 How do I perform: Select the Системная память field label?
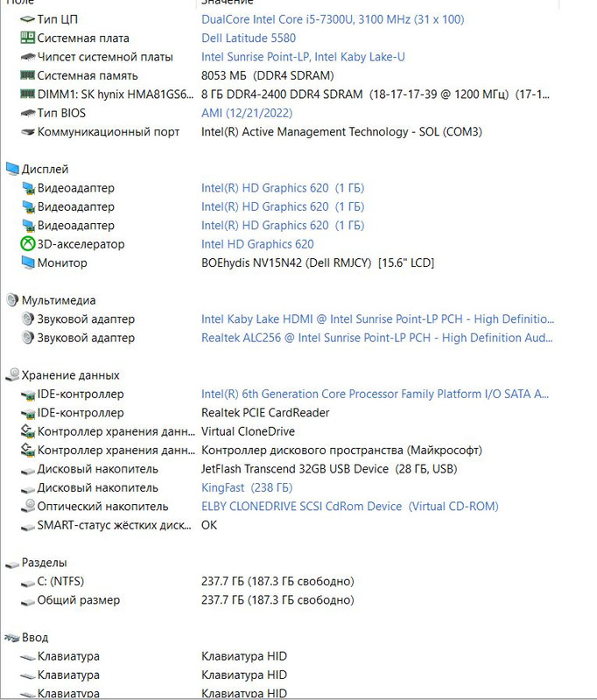(x=88, y=75)
